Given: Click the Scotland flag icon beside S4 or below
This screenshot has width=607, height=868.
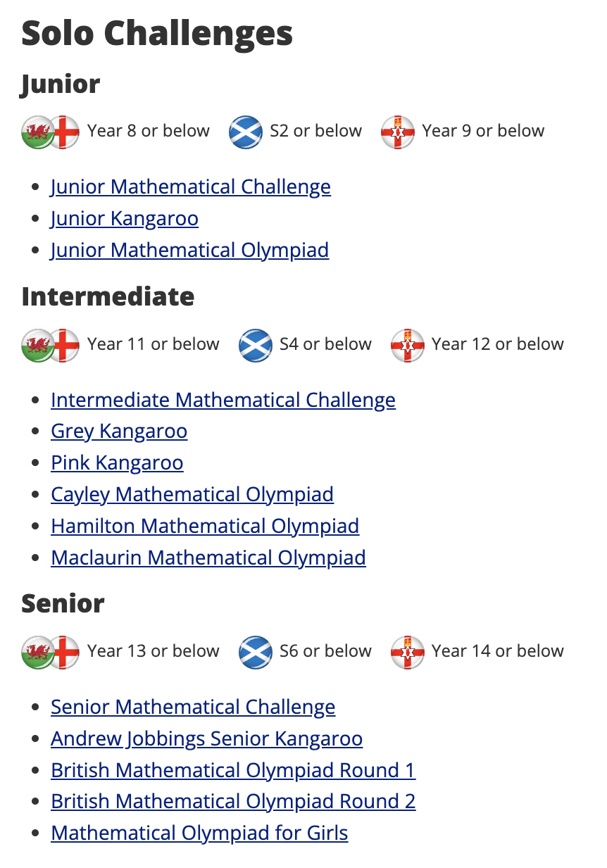Looking at the screenshot, I should 256,345.
